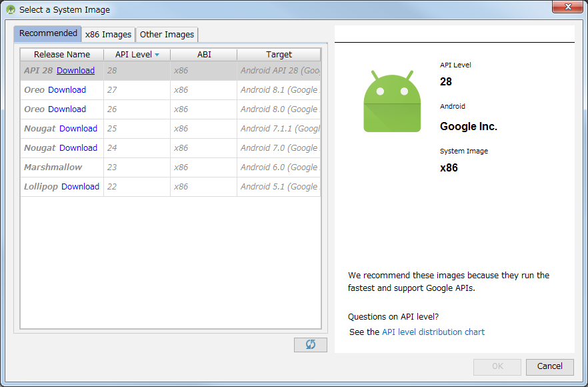The width and height of the screenshot is (588, 387).
Task: Download the Nougat API 25 image
Action: (79, 129)
